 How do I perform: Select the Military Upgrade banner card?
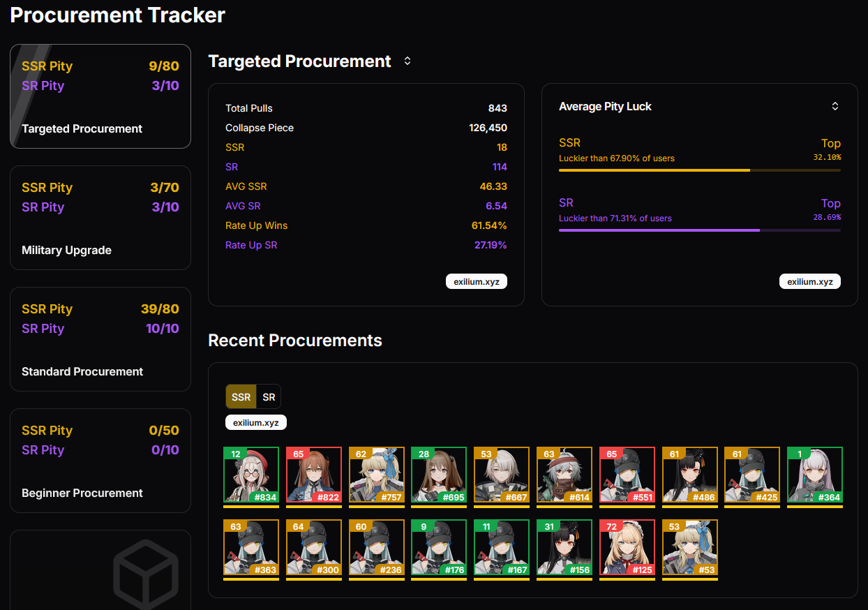[100, 218]
